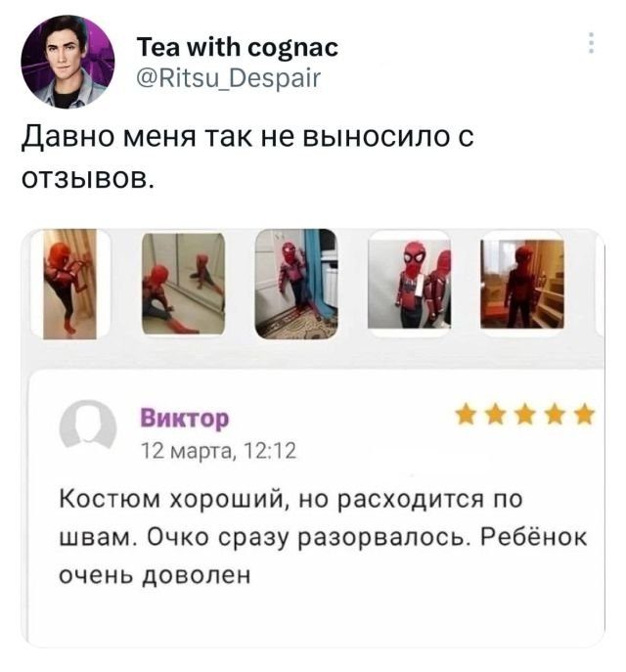Viewport: 626px width, 672px height.
Task: Click the second rating star
Action: [x=495, y=416]
